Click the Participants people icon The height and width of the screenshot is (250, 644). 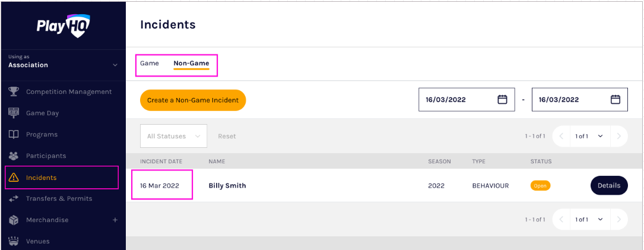point(14,156)
